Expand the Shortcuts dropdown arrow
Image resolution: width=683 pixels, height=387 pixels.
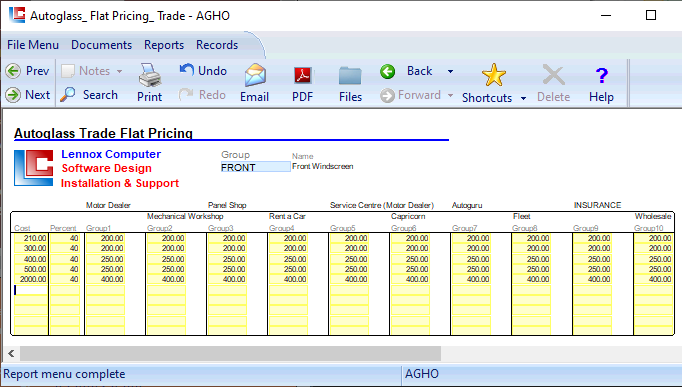pos(524,98)
